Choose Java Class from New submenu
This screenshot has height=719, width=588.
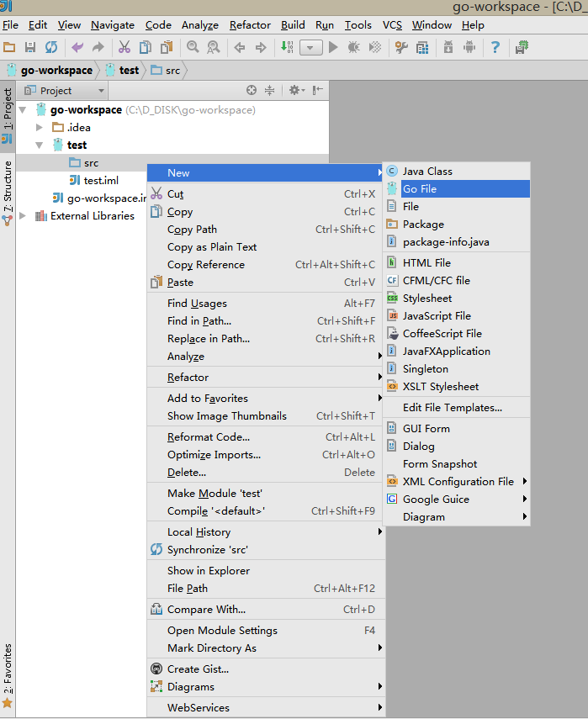[x=457, y=172]
